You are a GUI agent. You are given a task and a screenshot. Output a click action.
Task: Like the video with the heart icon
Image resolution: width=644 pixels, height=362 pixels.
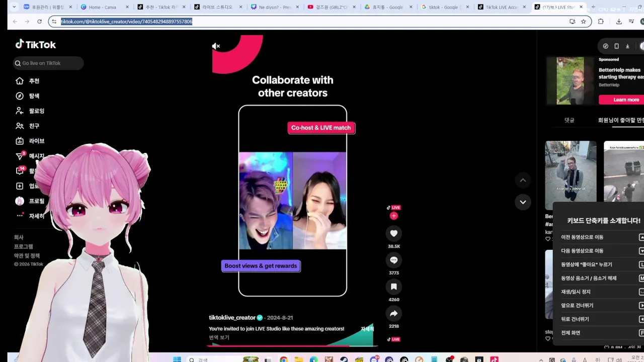click(x=393, y=233)
